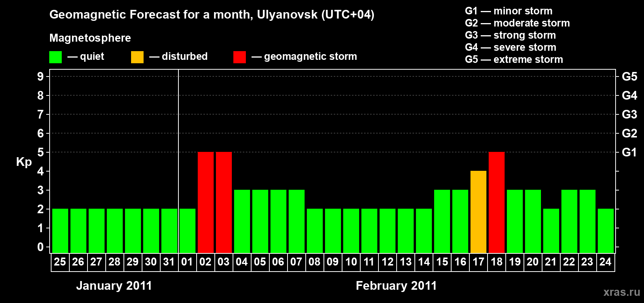644x303 pixels.
Task: Click the Kp value 5 axis label
Action: click(x=41, y=152)
